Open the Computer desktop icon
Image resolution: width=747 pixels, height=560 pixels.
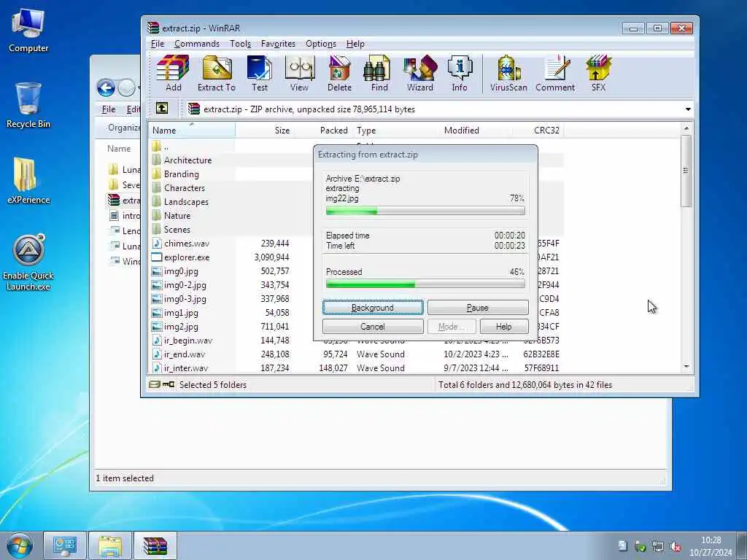[x=28, y=31]
